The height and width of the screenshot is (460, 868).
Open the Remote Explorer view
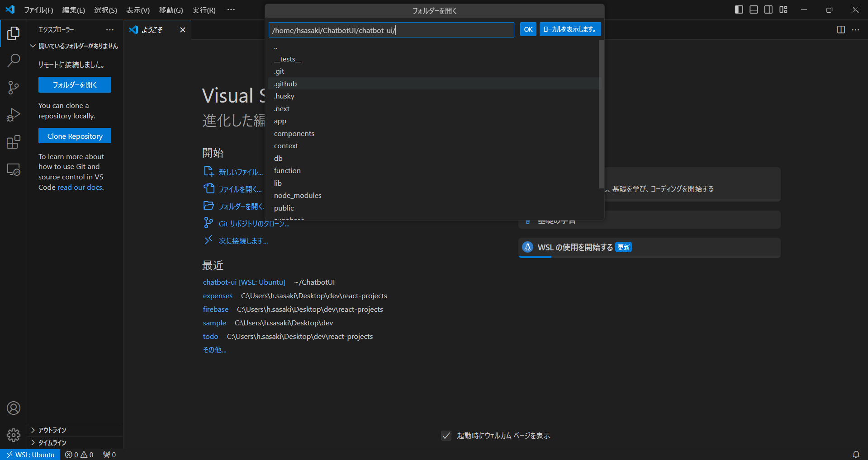[14, 169]
